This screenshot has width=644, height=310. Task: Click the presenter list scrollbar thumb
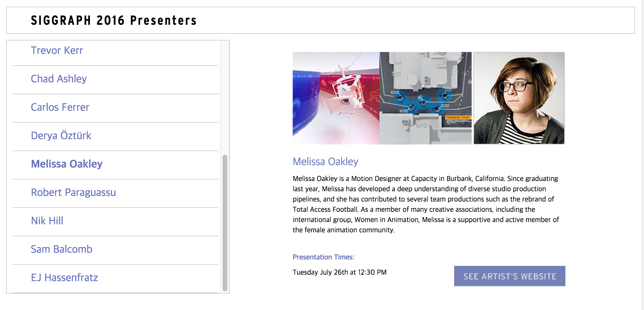coord(225,223)
